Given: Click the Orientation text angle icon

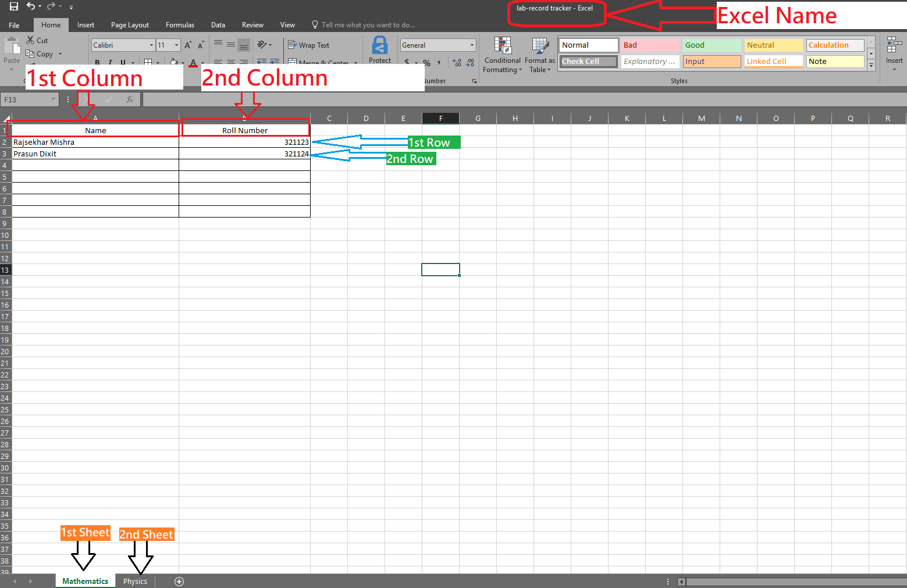Looking at the screenshot, I should coord(262,45).
